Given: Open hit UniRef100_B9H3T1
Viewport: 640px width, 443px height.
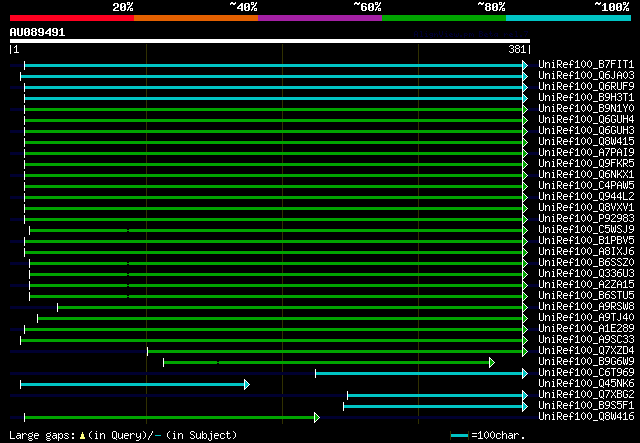Looking at the screenshot, I should [586, 98].
